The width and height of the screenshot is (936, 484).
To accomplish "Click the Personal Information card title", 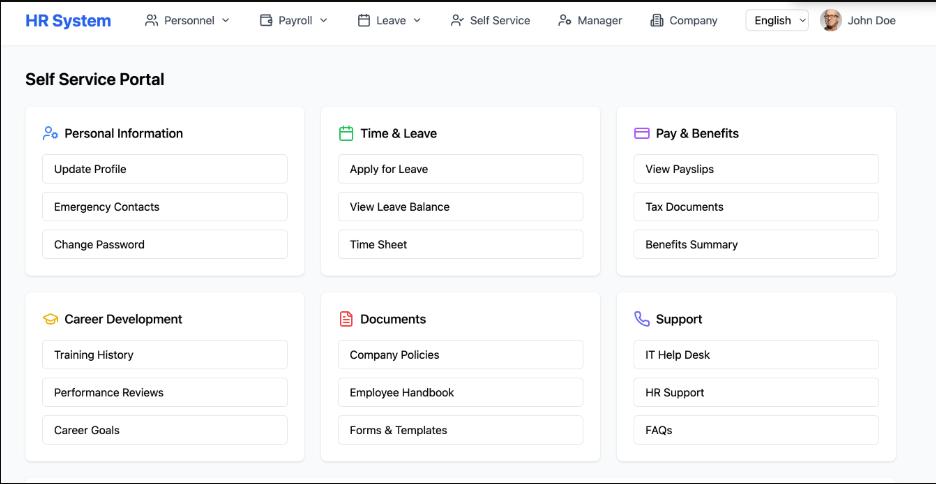I will pos(124,133).
